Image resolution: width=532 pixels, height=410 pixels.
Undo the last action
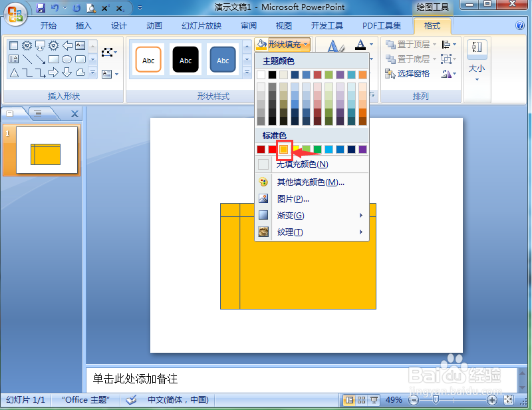(x=55, y=7)
